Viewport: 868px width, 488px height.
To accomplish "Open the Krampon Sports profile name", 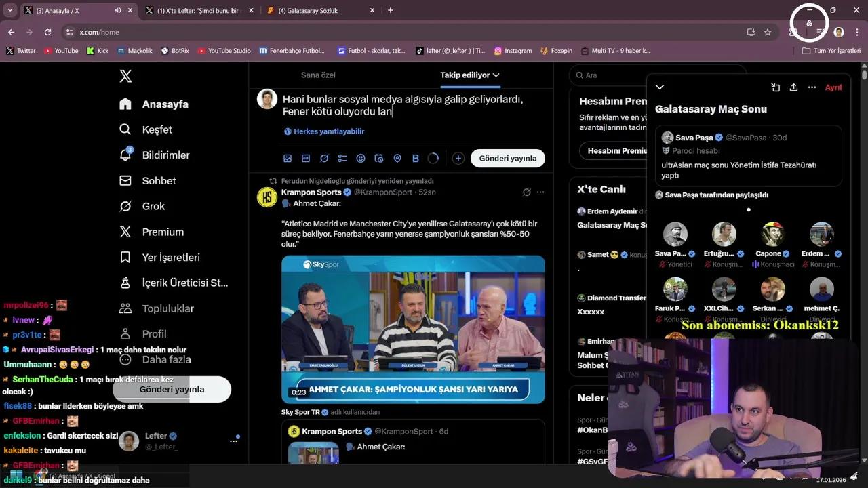I will click(311, 192).
